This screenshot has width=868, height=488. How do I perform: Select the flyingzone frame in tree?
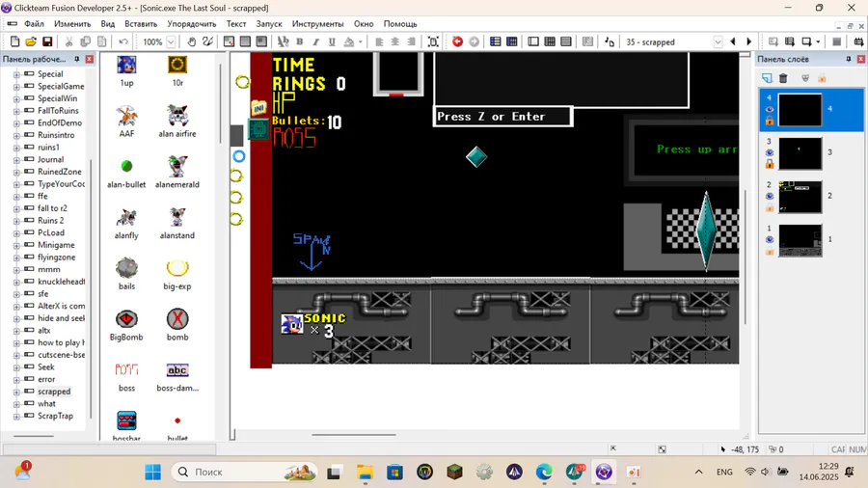click(56, 258)
